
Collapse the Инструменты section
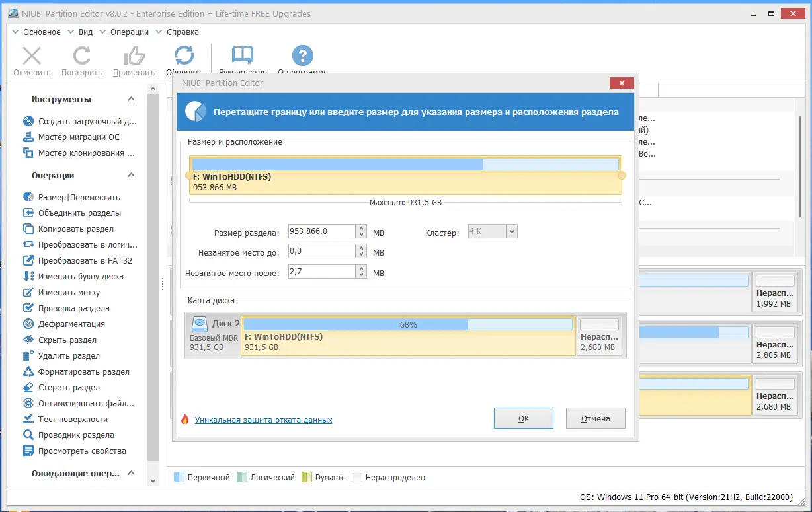(x=131, y=99)
